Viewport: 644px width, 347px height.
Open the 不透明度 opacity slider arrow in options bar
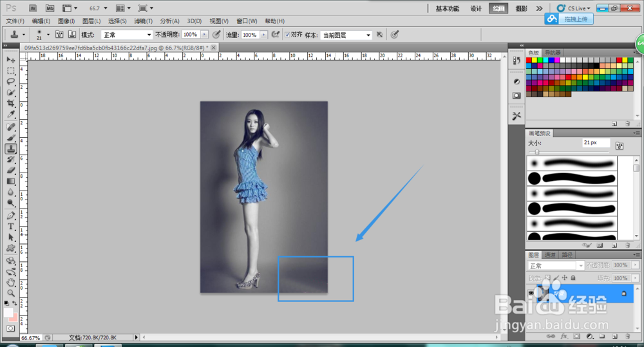click(205, 35)
